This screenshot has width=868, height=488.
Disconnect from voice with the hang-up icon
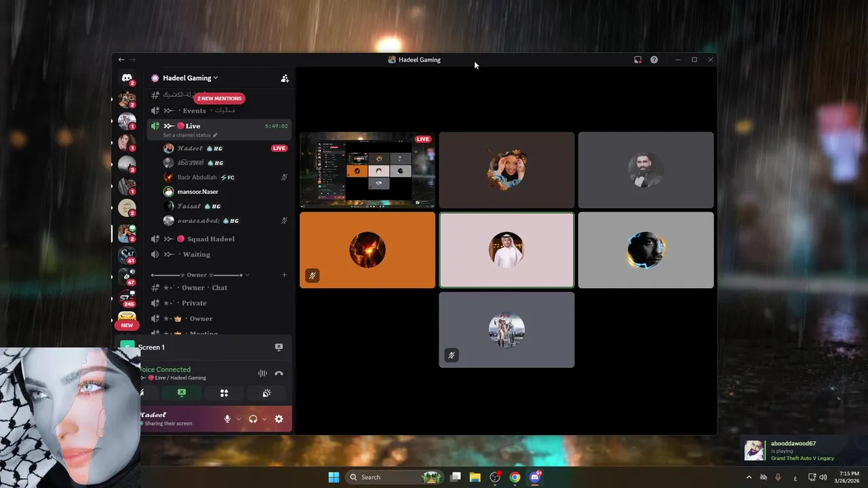click(279, 373)
